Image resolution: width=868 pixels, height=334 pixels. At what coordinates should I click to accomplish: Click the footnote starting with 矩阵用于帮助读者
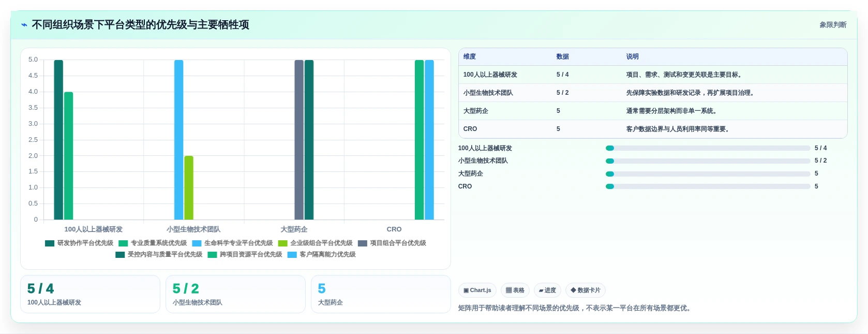(x=575, y=308)
